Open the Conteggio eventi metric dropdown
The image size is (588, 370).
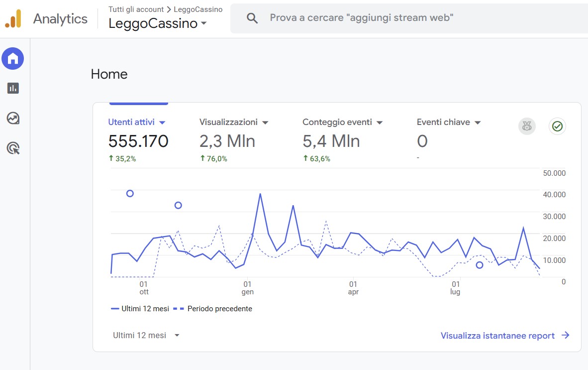(x=380, y=123)
